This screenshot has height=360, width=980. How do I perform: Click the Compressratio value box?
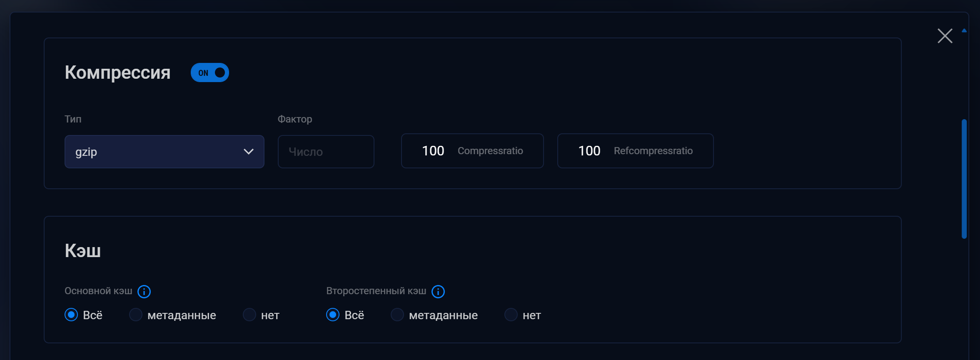tap(472, 151)
